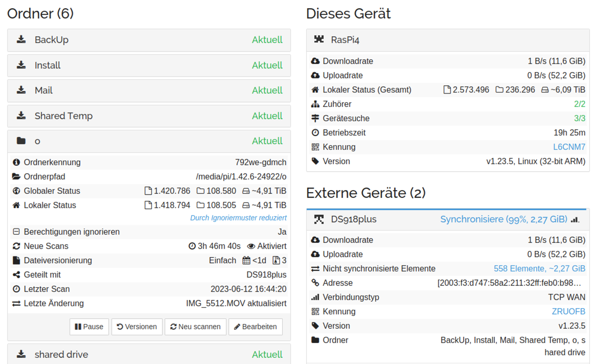The height and width of the screenshot is (364, 594).
Task: Click the Ordnerpfad open-folder icon
Action: pos(16,176)
